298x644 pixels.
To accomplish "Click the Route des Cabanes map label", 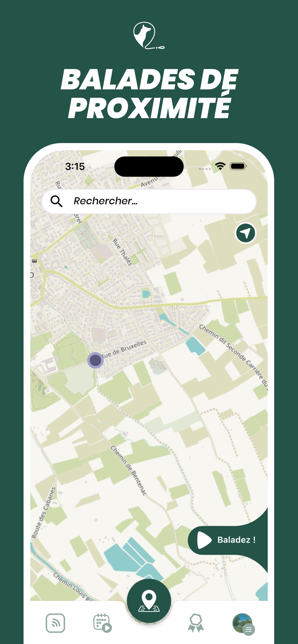I will pos(44,513).
